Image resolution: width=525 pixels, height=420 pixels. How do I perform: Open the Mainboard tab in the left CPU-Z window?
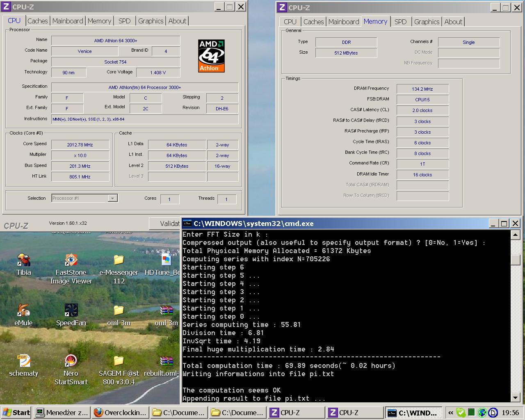coord(68,21)
